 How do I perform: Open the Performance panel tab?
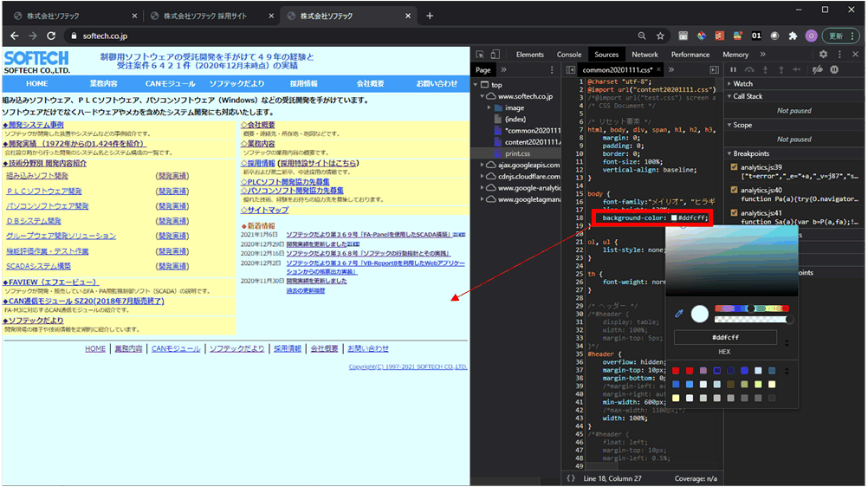690,55
